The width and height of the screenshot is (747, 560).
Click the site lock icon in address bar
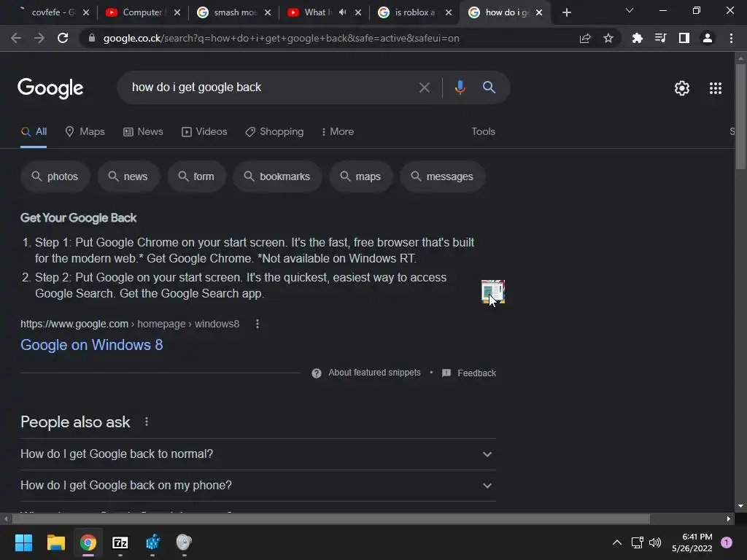pos(92,38)
